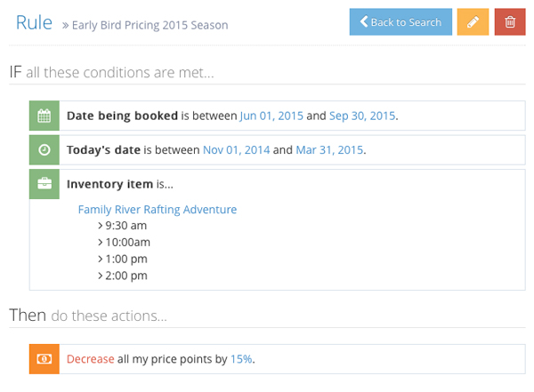Click the orange pencil edit button
This screenshot has width=534, height=392.
473,22
